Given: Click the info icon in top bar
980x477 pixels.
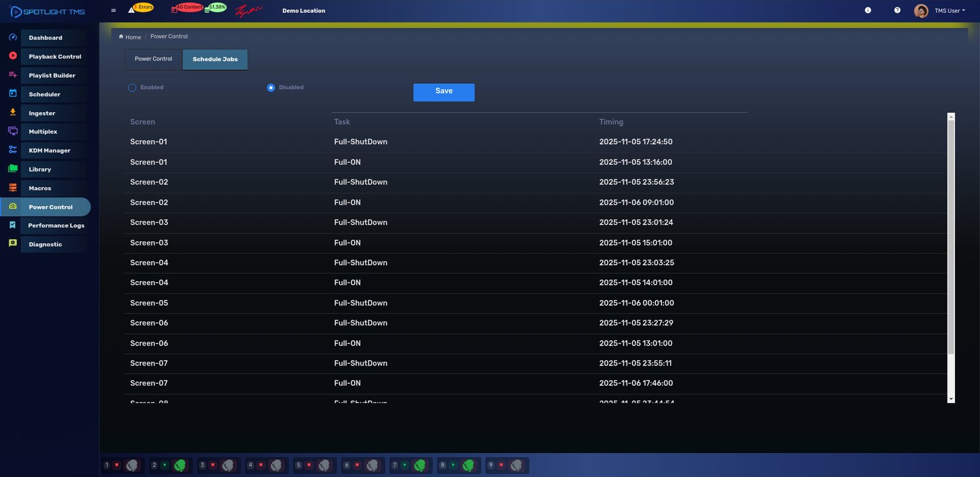Looking at the screenshot, I should [x=868, y=10].
